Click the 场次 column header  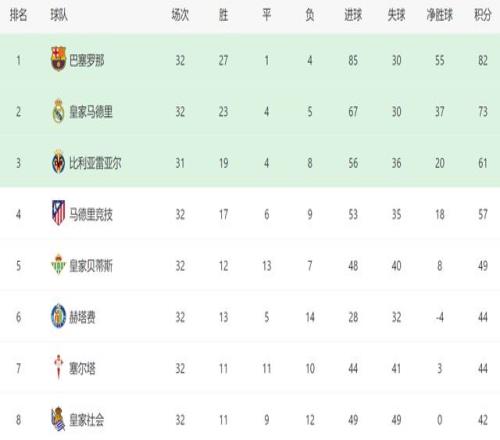click(180, 15)
